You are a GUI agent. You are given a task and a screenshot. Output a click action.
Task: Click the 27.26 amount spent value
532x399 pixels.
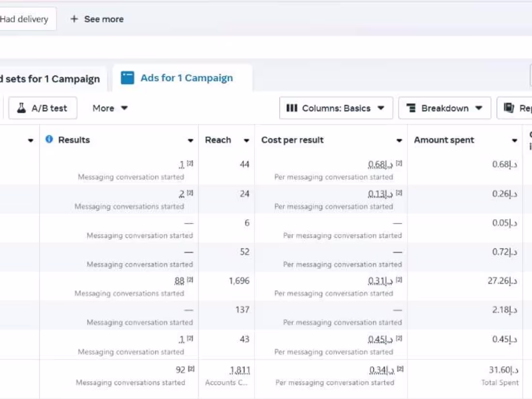pyautogui.click(x=502, y=281)
